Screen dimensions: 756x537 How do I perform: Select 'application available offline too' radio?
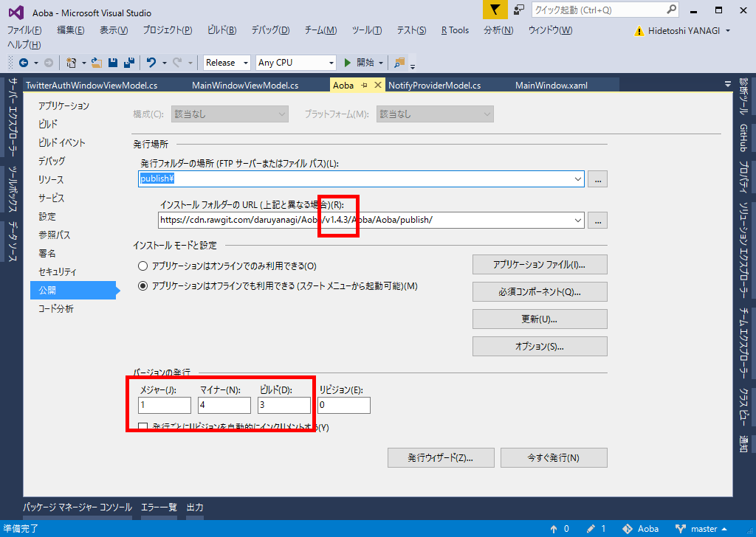tap(142, 286)
